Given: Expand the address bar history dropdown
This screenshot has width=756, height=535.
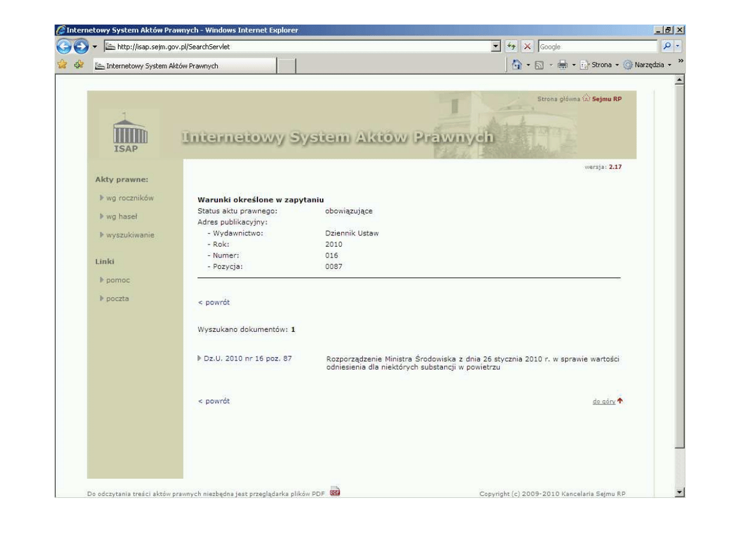Looking at the screenshot, I should [495, 47].
